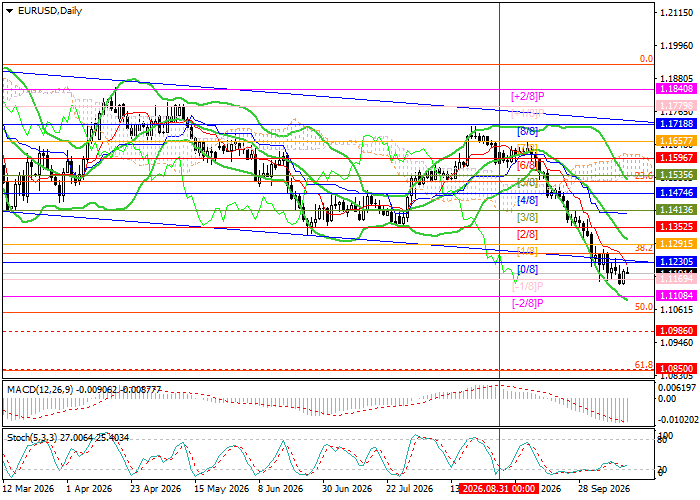Select the [2/8] Murrey level label
Screen dimensions: 700x500
(528, 234)
